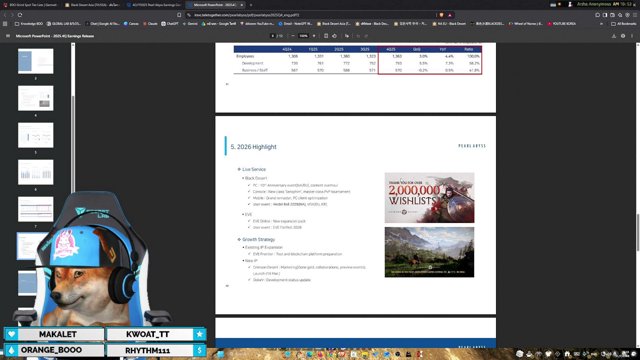Click the 'Live Service' bullet text
This screenshot has height=360, width=640.
tap(254, 169)
